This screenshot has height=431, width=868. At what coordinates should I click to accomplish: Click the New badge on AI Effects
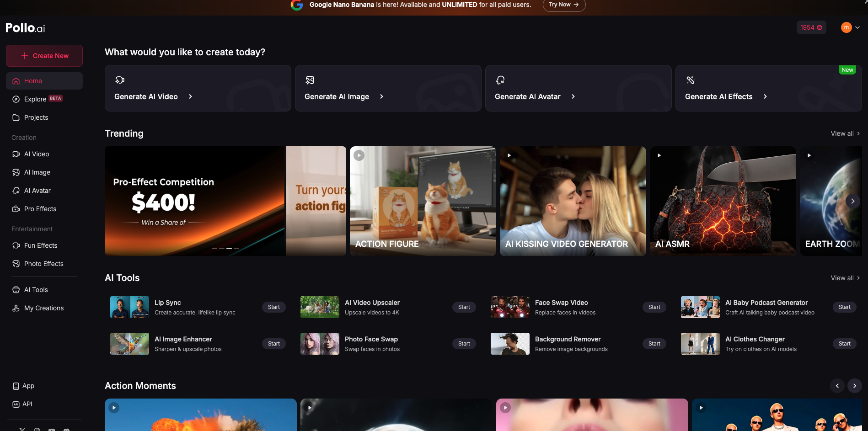click(x=847, y=70)
